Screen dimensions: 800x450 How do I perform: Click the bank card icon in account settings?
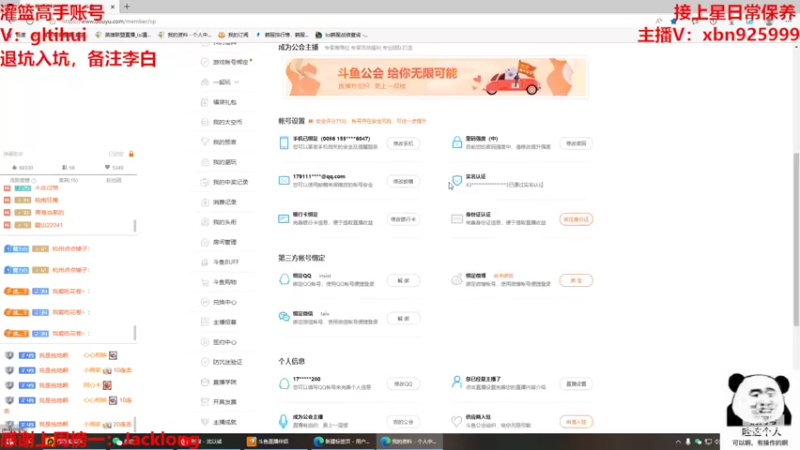tap(284, 219)
